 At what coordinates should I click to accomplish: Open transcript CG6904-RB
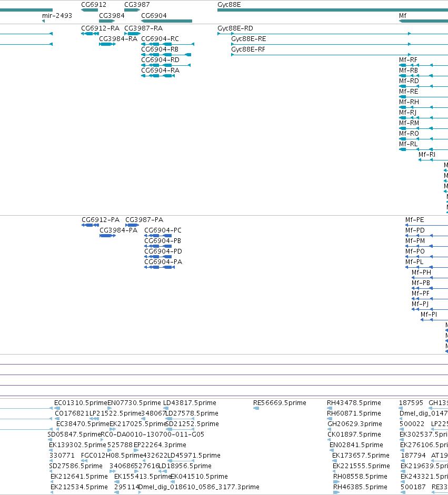pyautogui.click(x=160, y=49)
